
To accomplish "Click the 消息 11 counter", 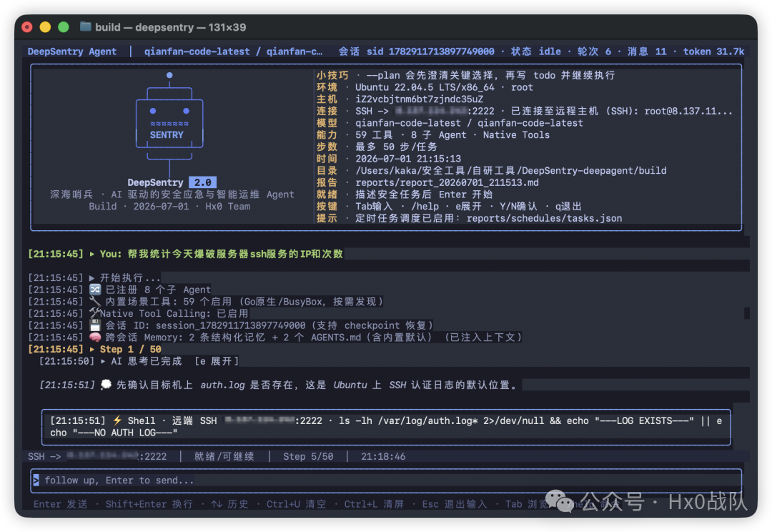I will coord(647,51).
